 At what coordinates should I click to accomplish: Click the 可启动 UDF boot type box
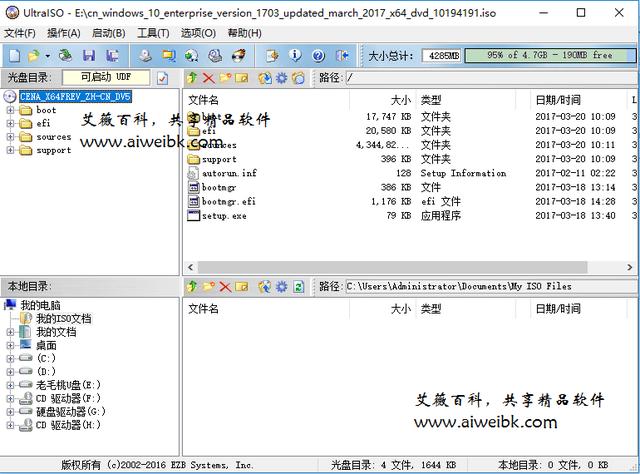pyautogui.click(x=106, y=77)
